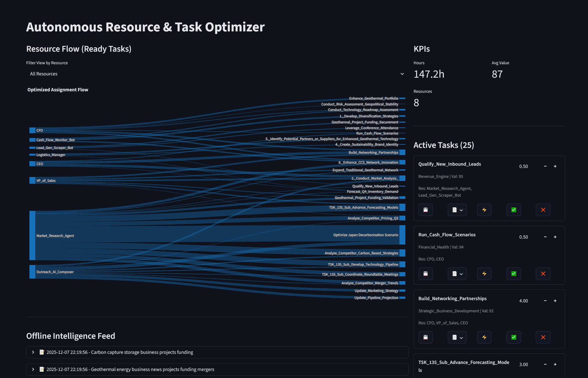Click red X on Qualify_New_Inbound_Leads card
Screen dimensions: 588x378
click(x=543, y=210)
